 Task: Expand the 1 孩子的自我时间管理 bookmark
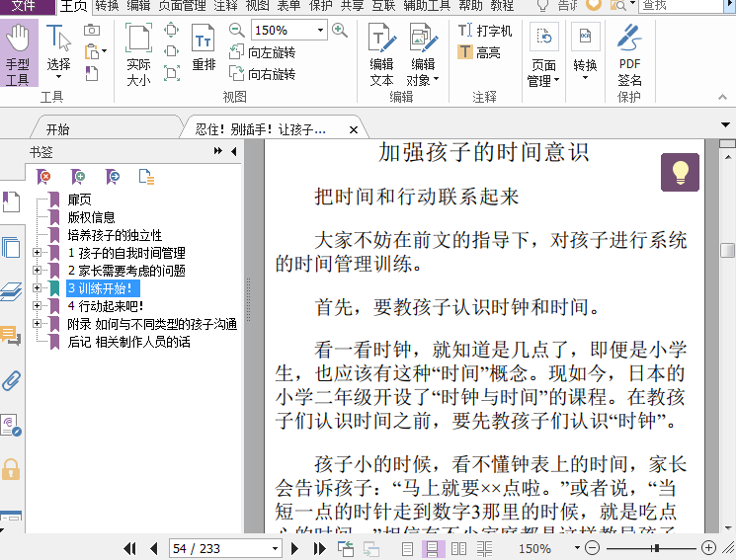click(38, 253)
